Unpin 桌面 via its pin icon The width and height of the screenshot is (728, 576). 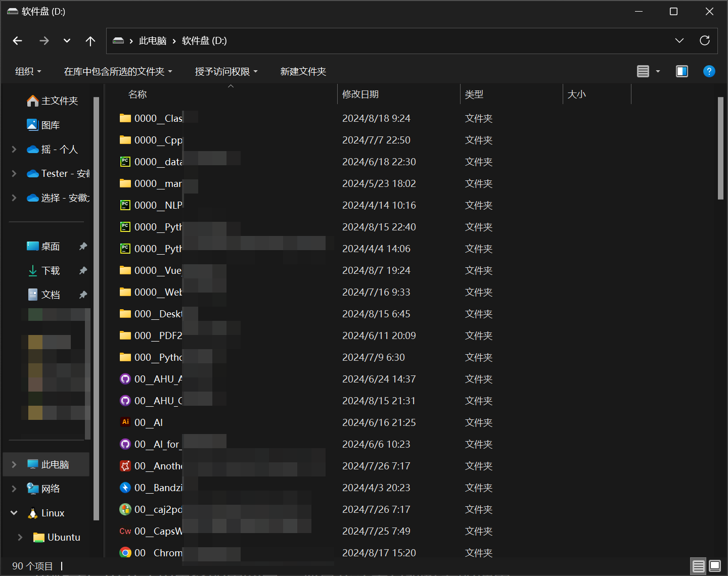83,247
